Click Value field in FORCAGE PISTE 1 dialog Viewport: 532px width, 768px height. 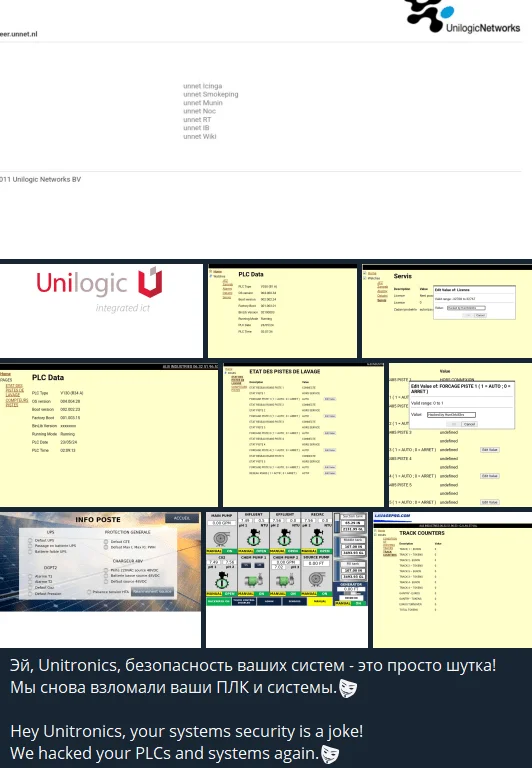pos(451,415)
